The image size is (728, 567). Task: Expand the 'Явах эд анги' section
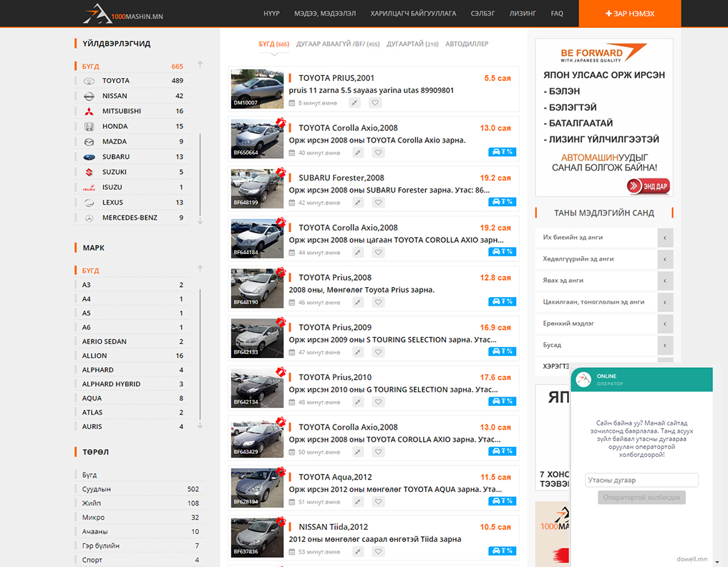(x=665, y=281)
